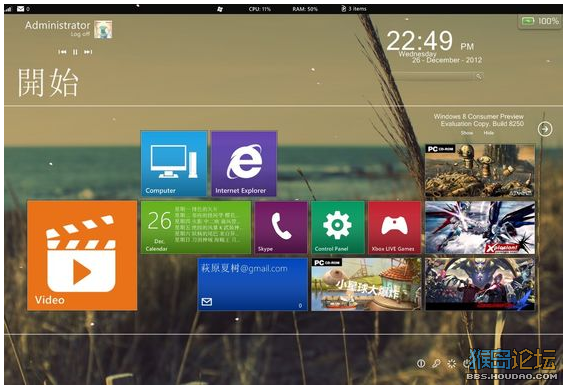
Task: Skip to the next track
Action: tap(88, 52)
